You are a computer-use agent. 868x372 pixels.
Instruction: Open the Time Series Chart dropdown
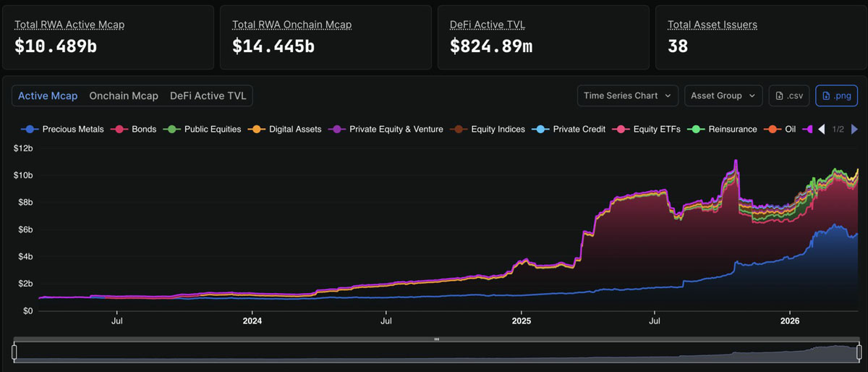[627, 96]
